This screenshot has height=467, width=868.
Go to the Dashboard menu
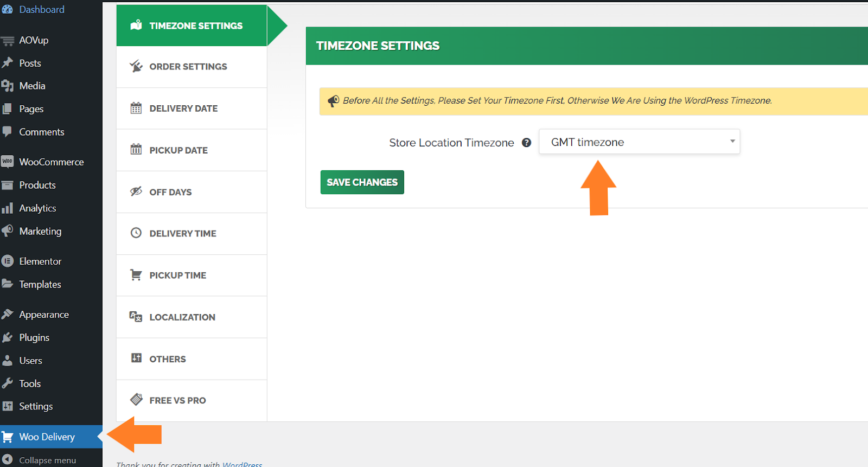[42, 9]
